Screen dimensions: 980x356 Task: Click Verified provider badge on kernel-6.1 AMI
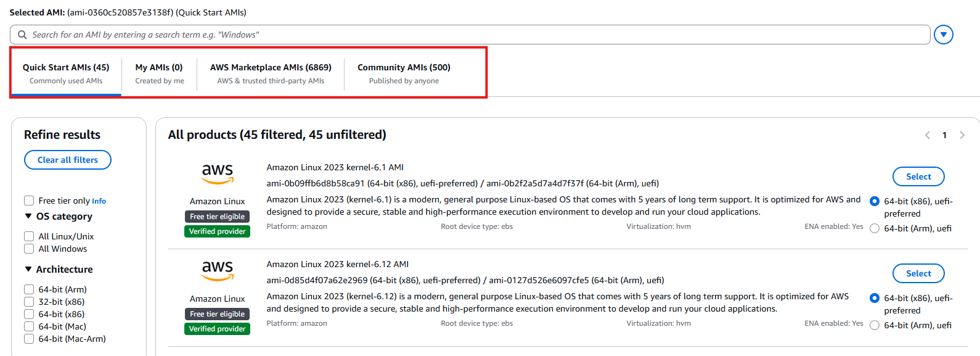click(217, 231)
